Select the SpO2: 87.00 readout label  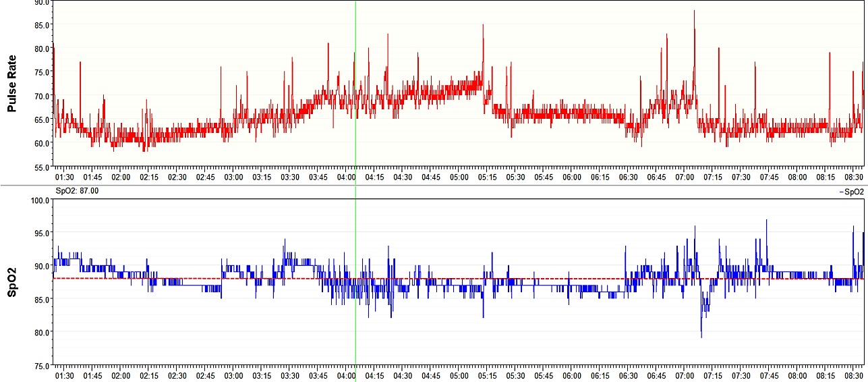[x=77, y=192]
